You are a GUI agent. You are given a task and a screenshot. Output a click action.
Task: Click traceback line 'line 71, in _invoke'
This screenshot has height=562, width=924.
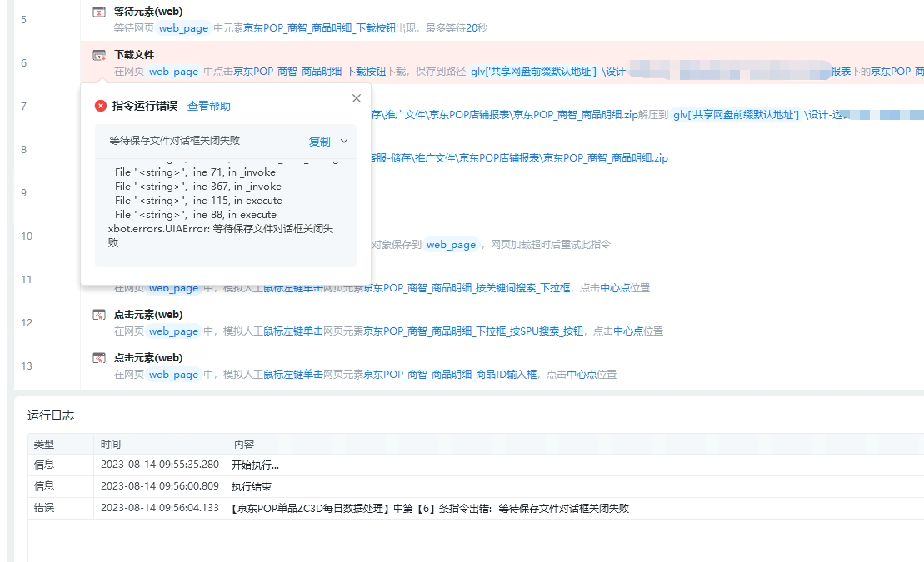pos(195,172)
